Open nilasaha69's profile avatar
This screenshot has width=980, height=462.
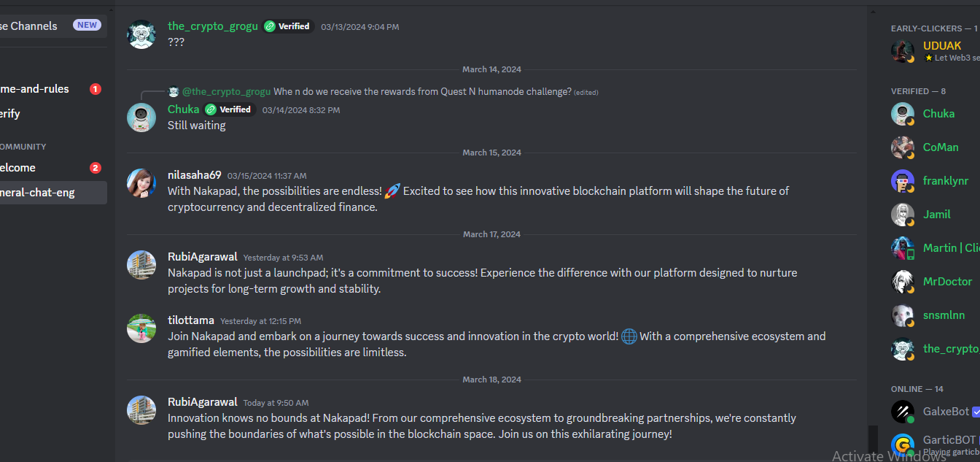tap(141, 183)
